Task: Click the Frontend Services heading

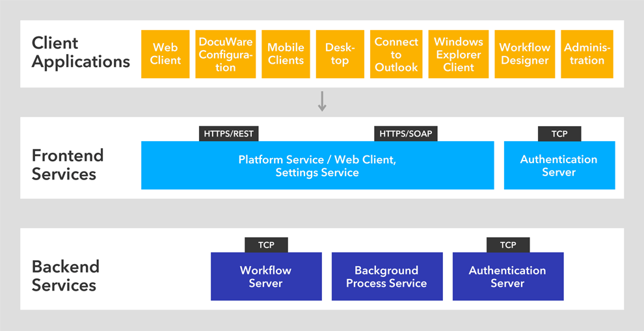Action: tap(68, 165)
